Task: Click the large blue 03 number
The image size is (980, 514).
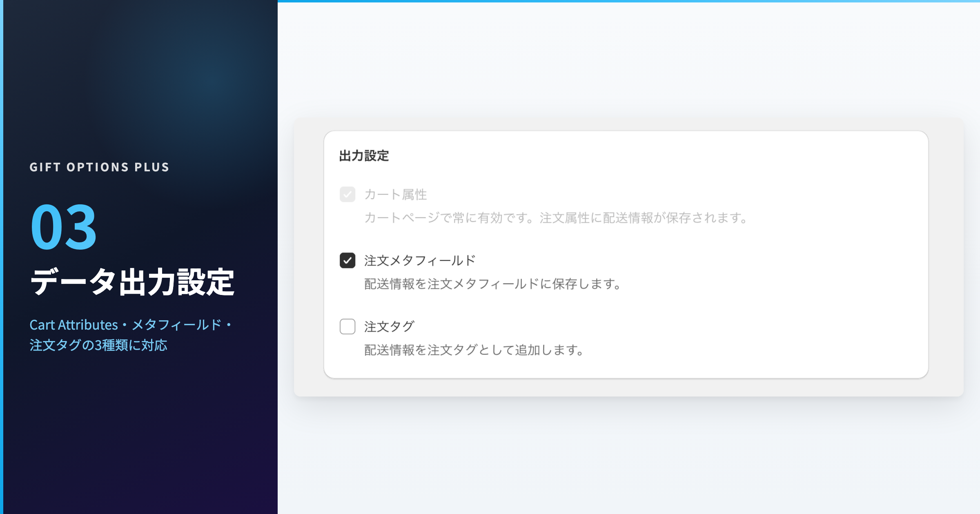Action: (64, 227)
